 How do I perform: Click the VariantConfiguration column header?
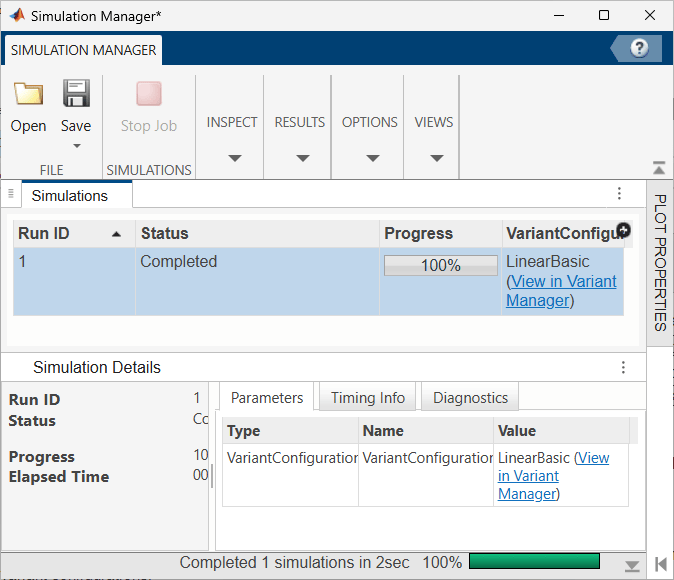point(563,233)
